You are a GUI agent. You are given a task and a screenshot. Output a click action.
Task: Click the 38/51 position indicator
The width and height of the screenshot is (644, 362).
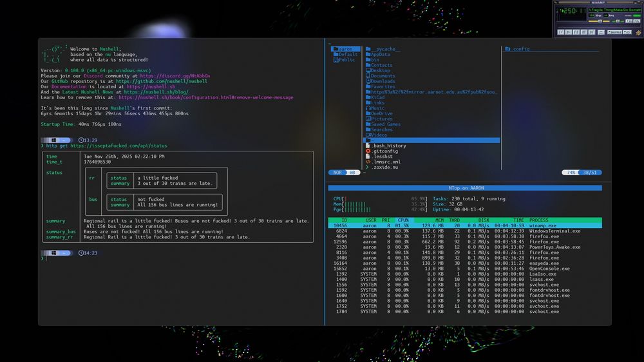(590, 173)
